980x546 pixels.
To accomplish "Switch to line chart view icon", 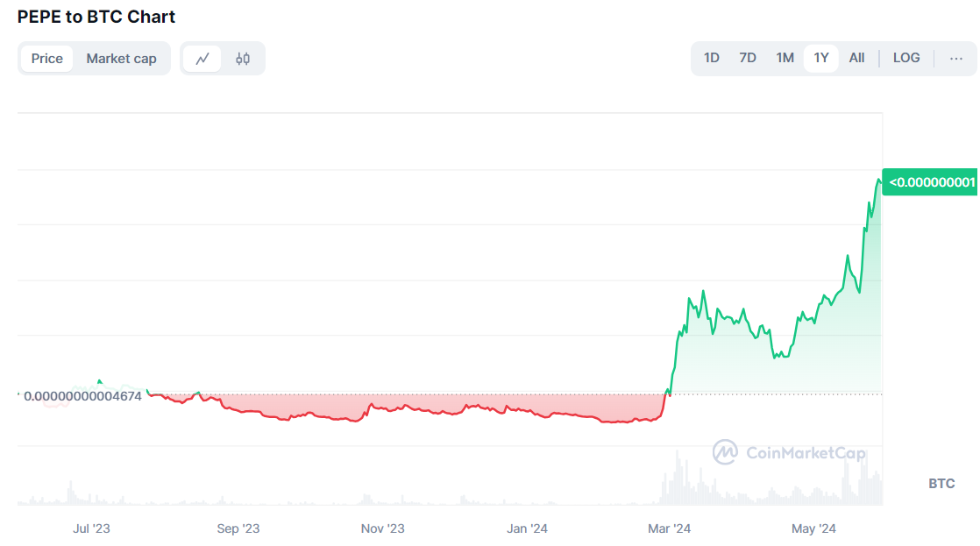I will coord(202,59).
